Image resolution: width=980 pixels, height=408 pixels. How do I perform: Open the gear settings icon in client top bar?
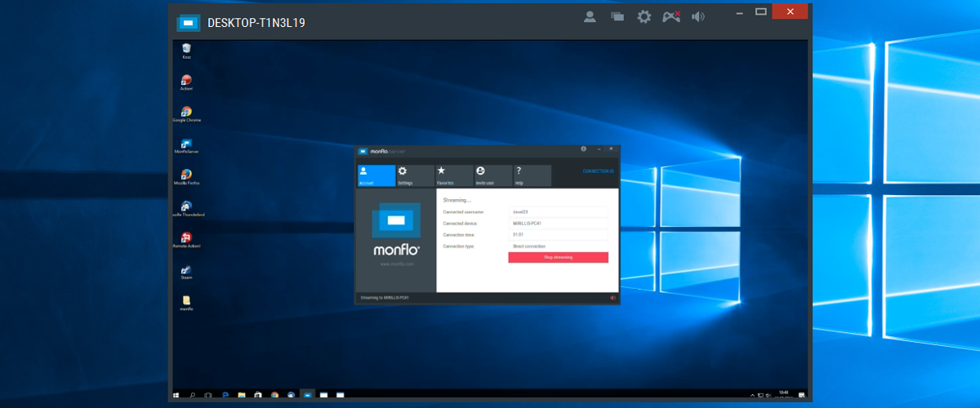644,16
